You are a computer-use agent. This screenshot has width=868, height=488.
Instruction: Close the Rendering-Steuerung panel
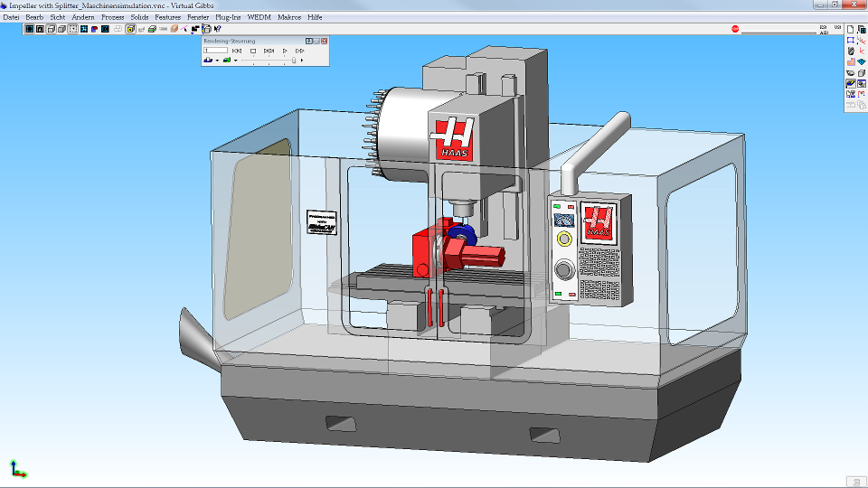[325, 41]
